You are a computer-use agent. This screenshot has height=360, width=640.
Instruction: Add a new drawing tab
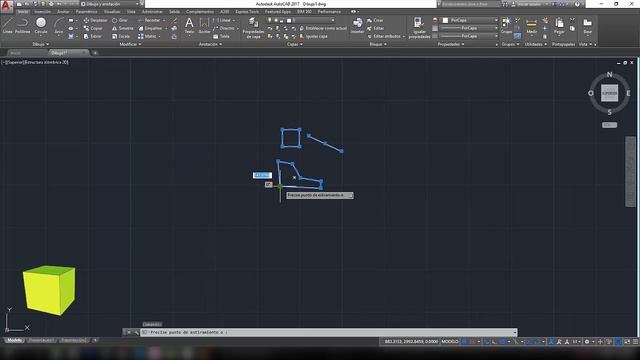tap(95, 53)
